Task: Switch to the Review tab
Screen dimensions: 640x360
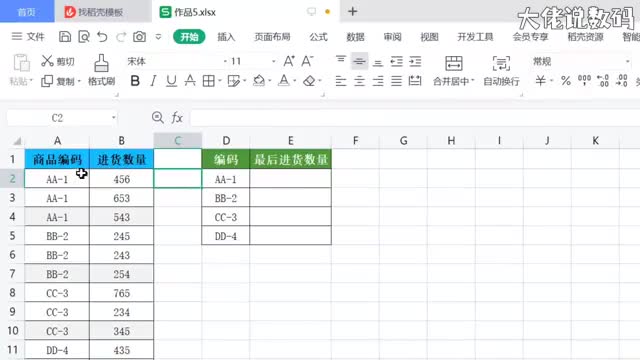Action: coord(392,37)
